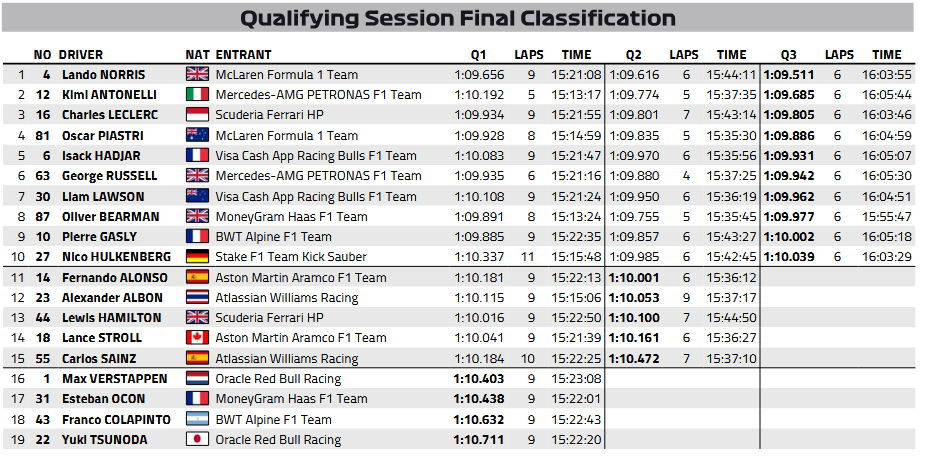
Task: Click Verstappen's Q1 time 1:10.403
Action: tap(478, 379)
